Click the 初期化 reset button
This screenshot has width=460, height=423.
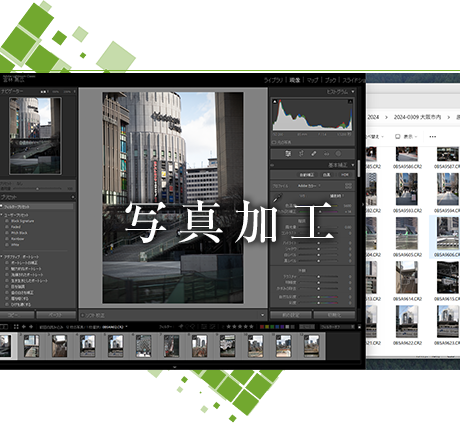click(x=334, y=315)
